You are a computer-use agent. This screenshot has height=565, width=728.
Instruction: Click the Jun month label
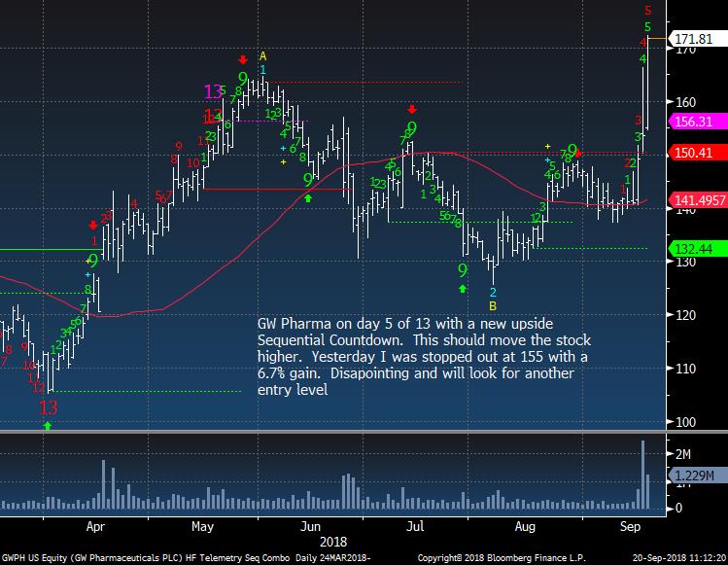(310, 526)
